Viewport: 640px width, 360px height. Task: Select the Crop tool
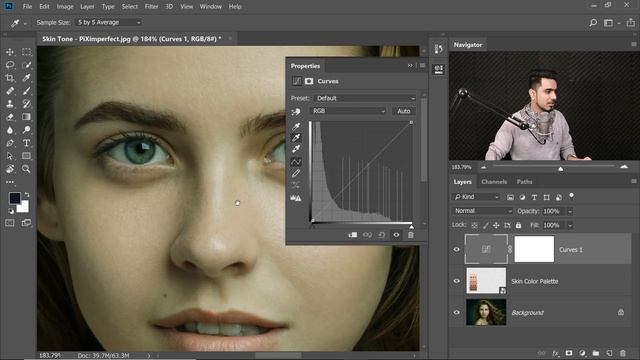click(10, 78)
